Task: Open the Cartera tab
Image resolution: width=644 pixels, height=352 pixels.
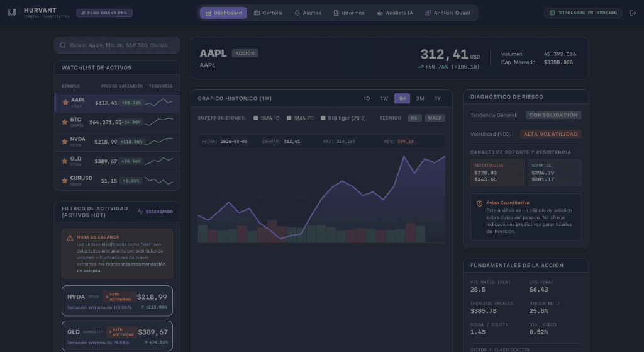Action: click(268, 13)
